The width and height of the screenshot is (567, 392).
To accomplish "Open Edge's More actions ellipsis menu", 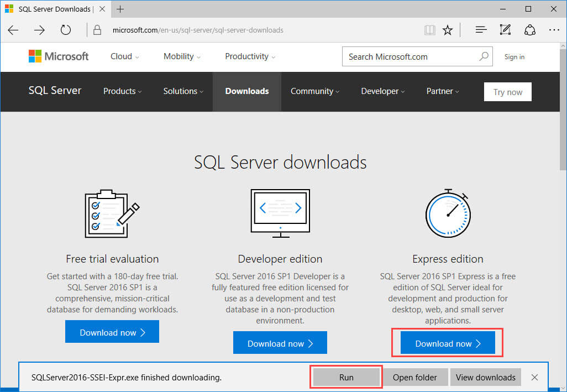I will pyautogui.click(x=554, y=30).
